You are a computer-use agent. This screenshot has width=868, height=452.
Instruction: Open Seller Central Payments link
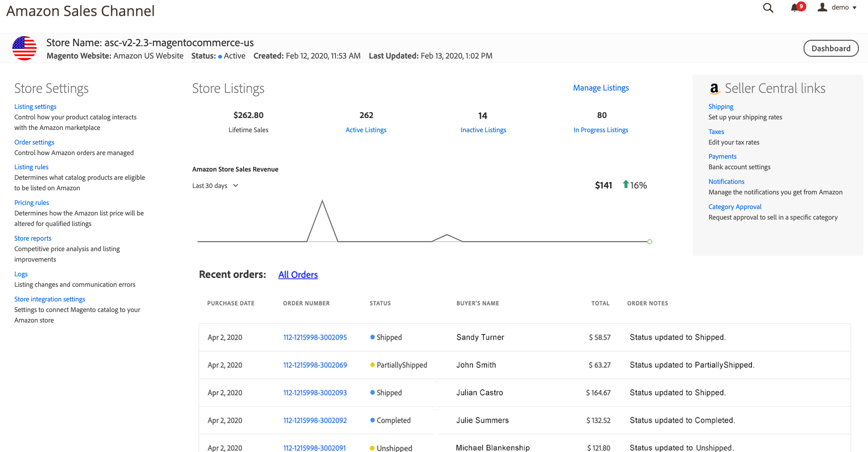point(723,156)
